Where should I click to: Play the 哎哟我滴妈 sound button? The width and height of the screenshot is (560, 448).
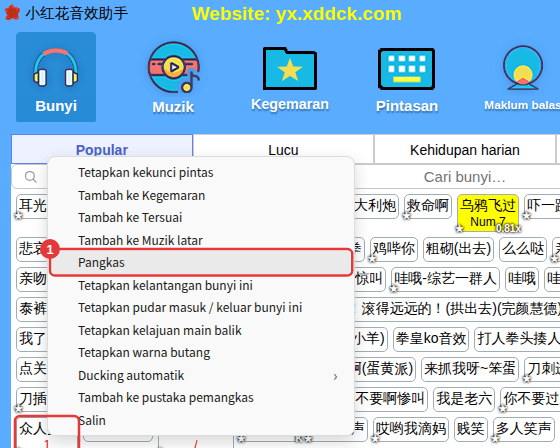(x=411, y=428)
